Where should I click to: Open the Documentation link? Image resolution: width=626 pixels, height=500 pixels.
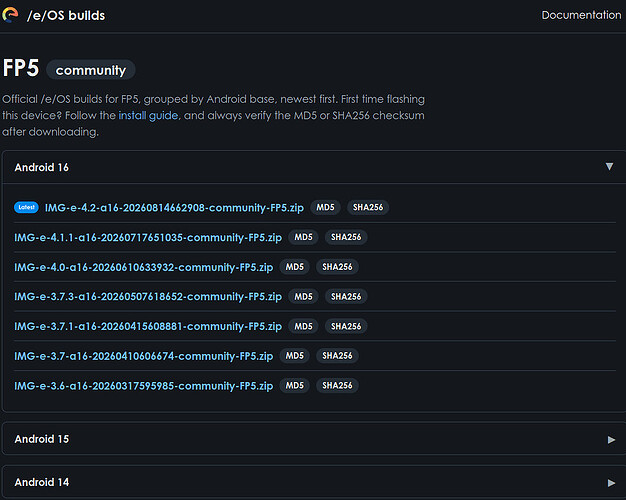coord(581,15)
